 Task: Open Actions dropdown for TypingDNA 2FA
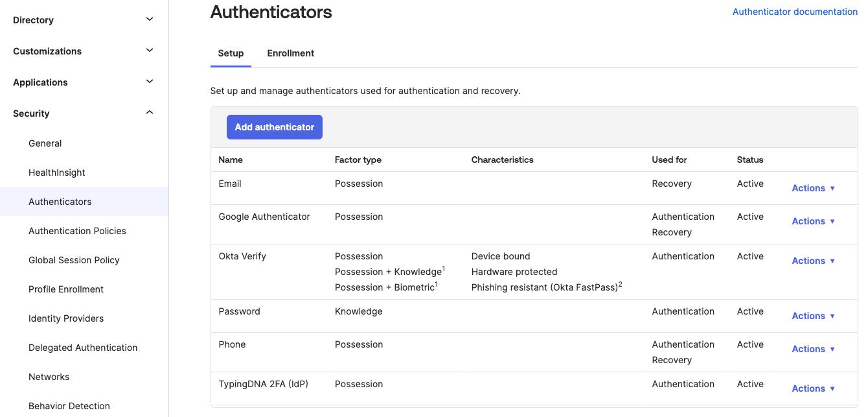tap(814, 388)
